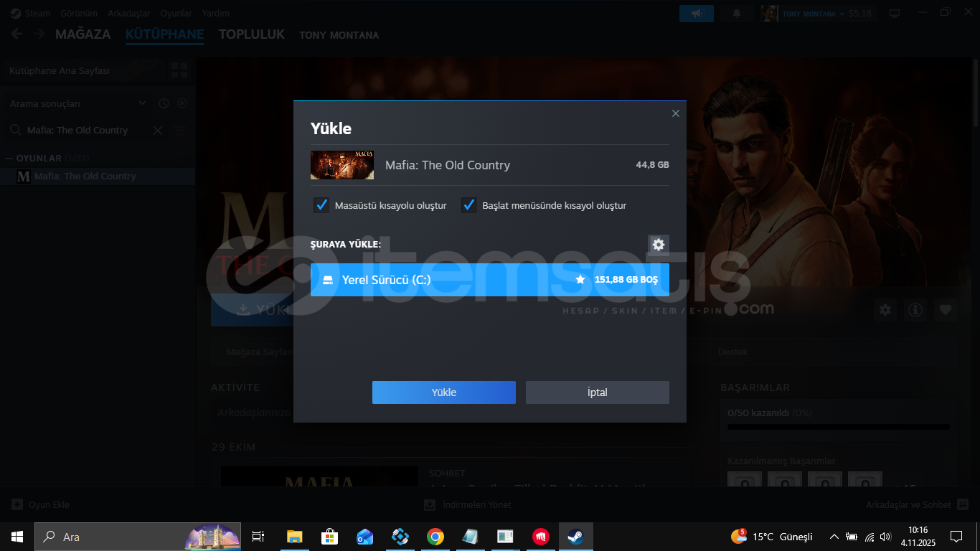Select the Yerel Sürücü (C:) drive
The width and height of the screenshot is (980, 551).
pyautogui.click(x=490, y=280)
